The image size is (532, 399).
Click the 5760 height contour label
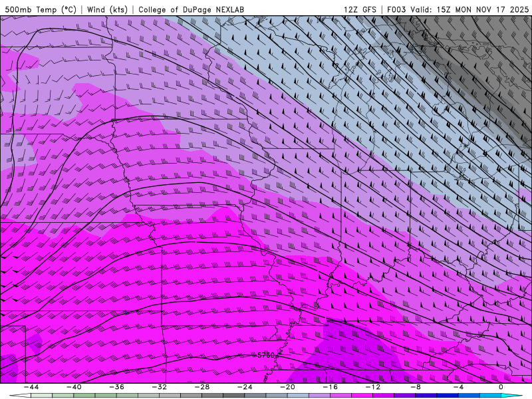pos(265,355)
